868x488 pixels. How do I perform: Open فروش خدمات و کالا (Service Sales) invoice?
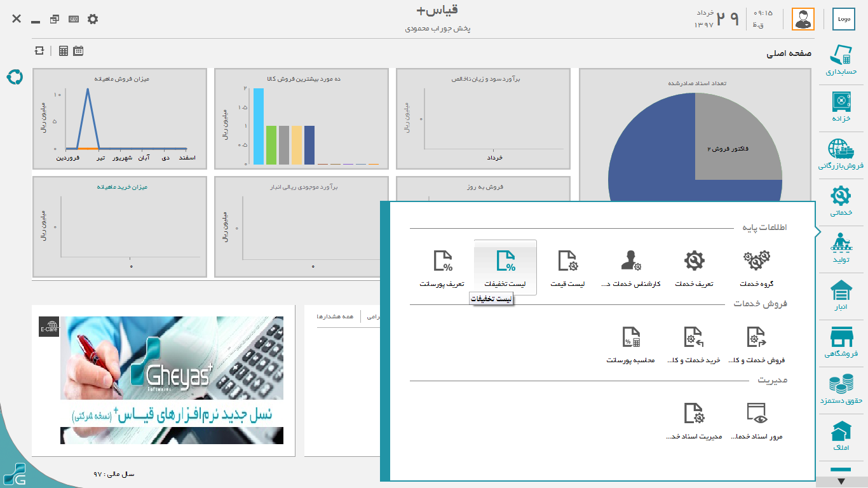[756, 344]
